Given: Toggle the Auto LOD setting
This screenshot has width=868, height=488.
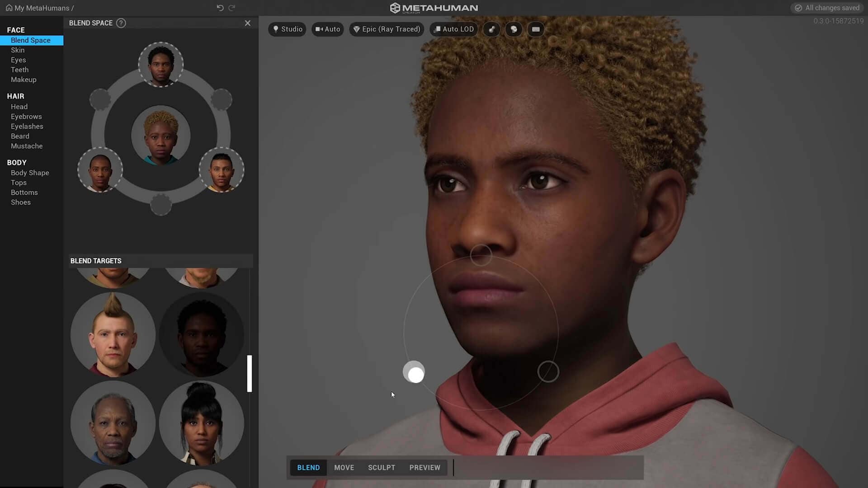Looking at the screenshot, I should (454, 28).
